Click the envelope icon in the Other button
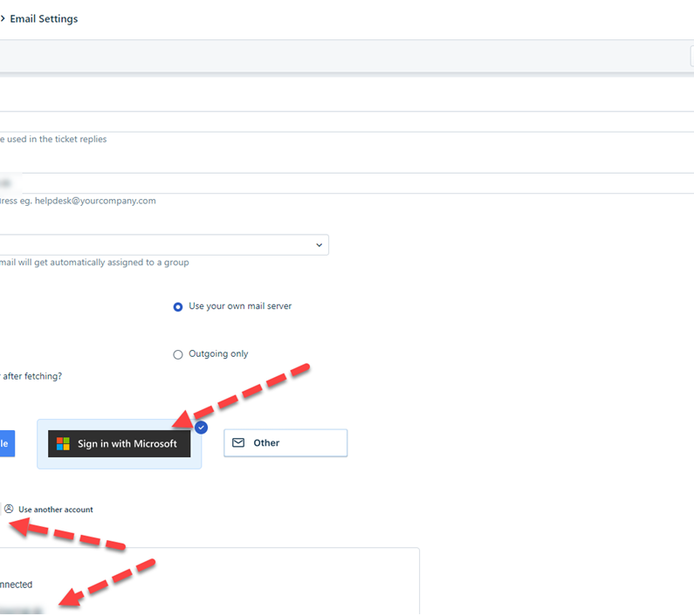The width and height of the screenshot is (694, 616). pyautogui.click(x=238, y=442)
